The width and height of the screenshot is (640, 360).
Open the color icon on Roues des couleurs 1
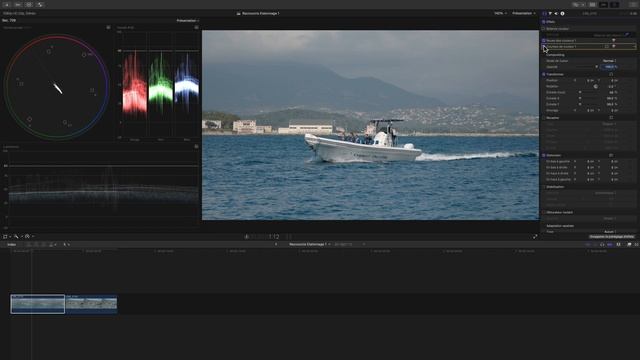click(613, 40)
